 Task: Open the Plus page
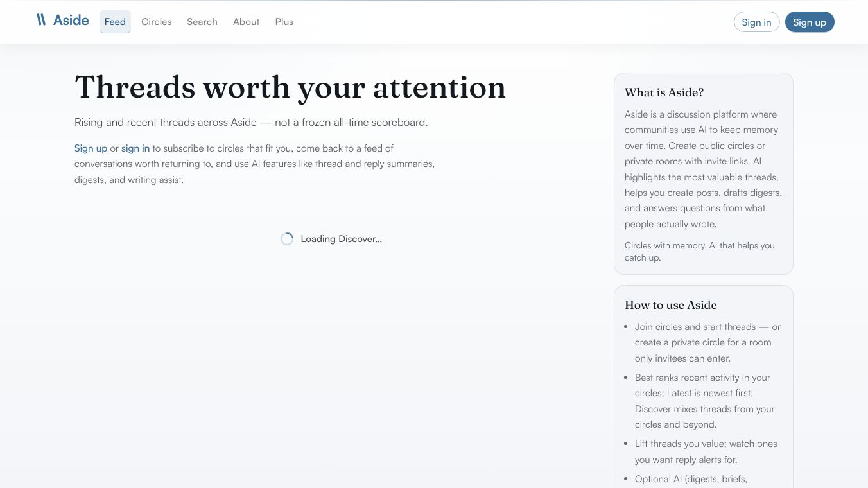click(284, 22)
